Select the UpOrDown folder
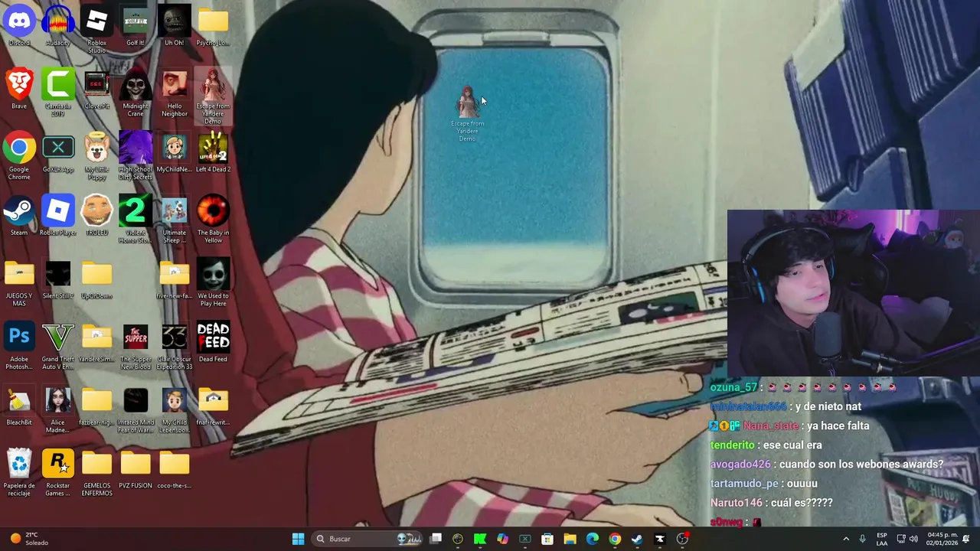Screen dimensions: 980x551 [x=96, y=279]
